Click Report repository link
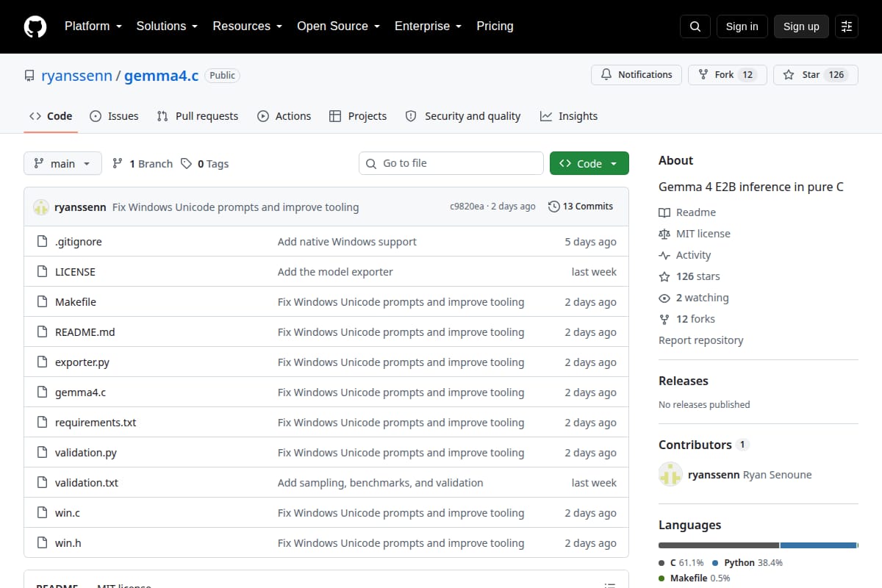Viewport: 882px width, 588px height. (700, 340)
